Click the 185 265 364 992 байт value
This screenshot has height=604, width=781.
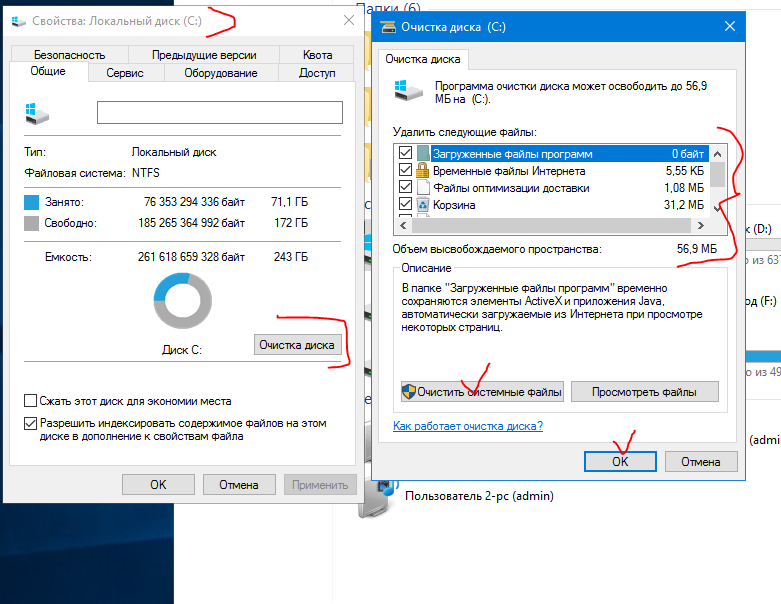click(x=192, y=223)
